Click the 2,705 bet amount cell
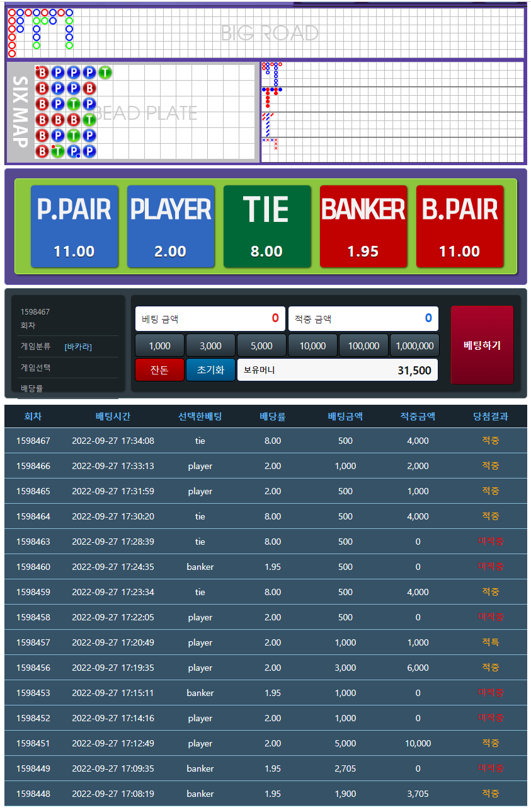Screen dimensions: 531x812 pos(345,768)
